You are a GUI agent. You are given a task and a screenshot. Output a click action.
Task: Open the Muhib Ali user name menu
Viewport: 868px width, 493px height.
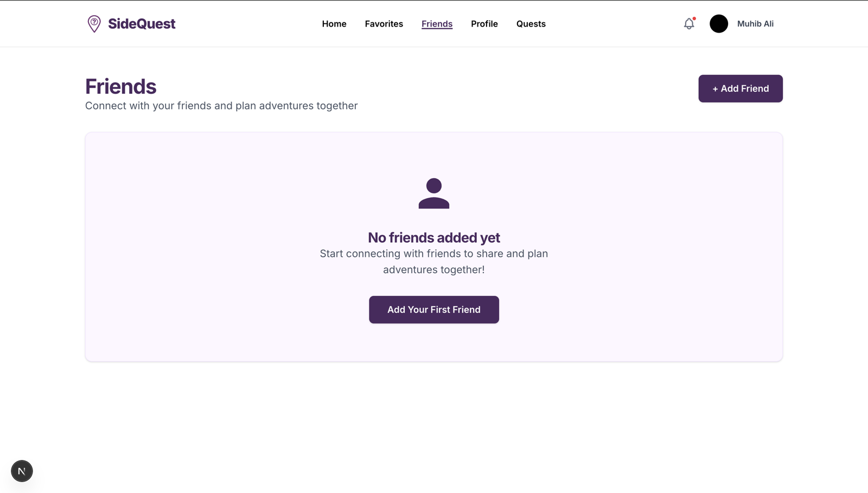pyautogui.click(x=755, y=24)
